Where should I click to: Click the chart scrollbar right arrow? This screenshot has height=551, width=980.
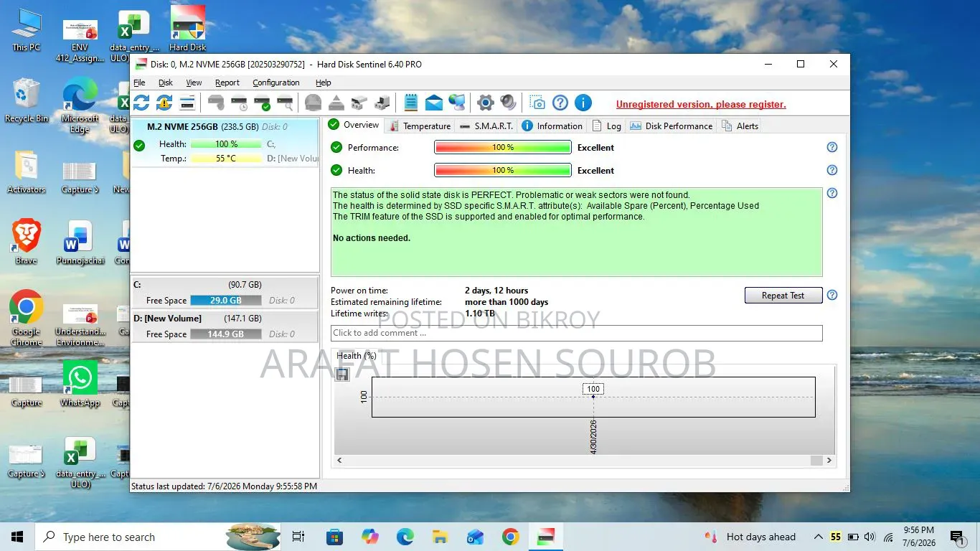click(x=829, y=461)
